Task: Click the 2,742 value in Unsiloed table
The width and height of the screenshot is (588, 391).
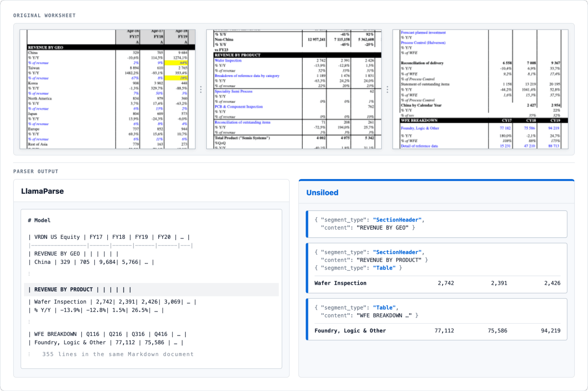Action: click(x=446, y=283)
